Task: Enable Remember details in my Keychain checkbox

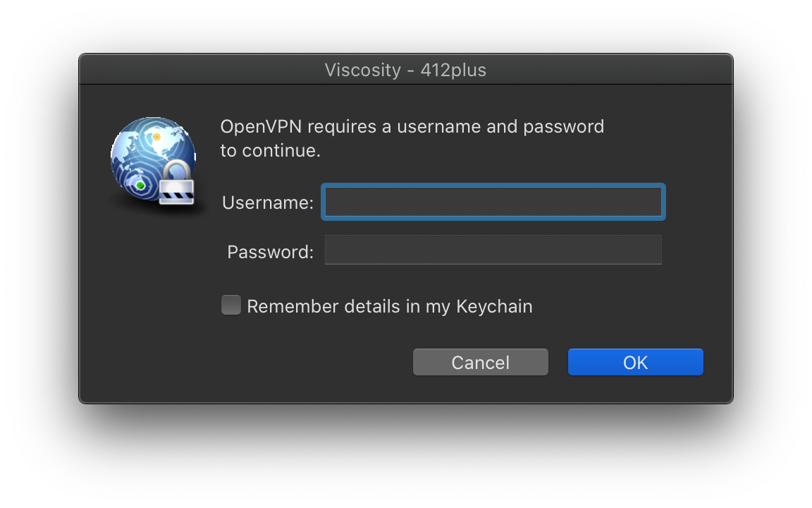Action: [231, 305]
